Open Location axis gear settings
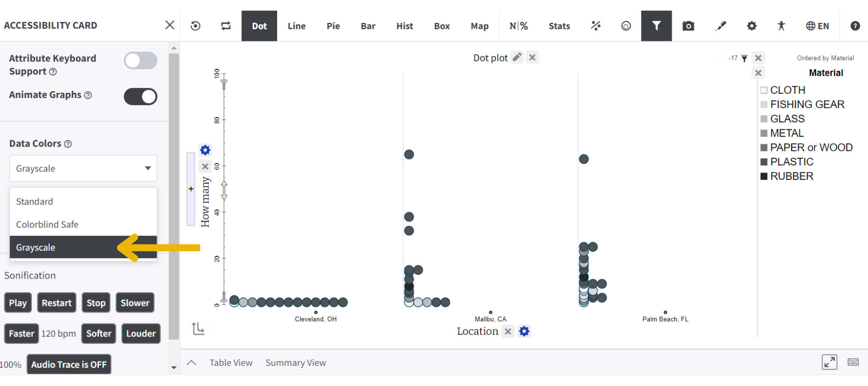Image resolution: width=868 pixels, height=386 pixels. coord(524,331)
